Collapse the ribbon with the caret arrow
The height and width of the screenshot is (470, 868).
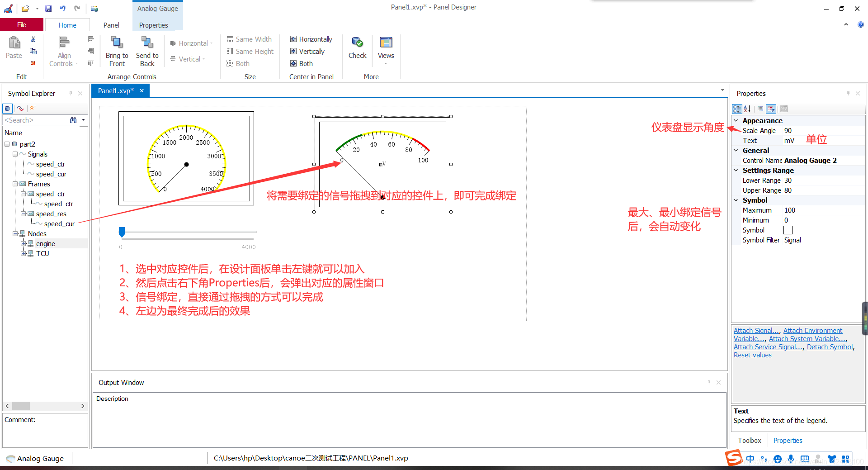click(x=846, y=25)
